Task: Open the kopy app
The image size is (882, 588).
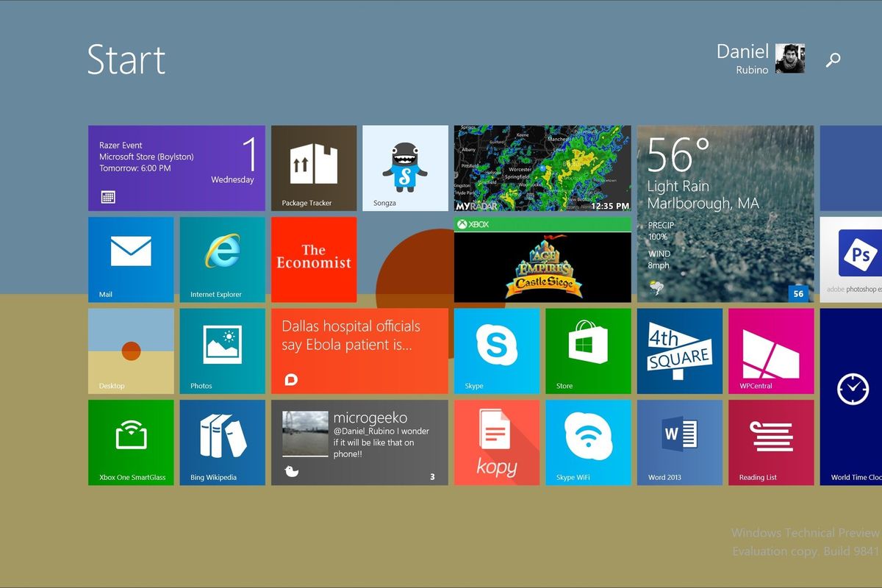Action: 497,442
